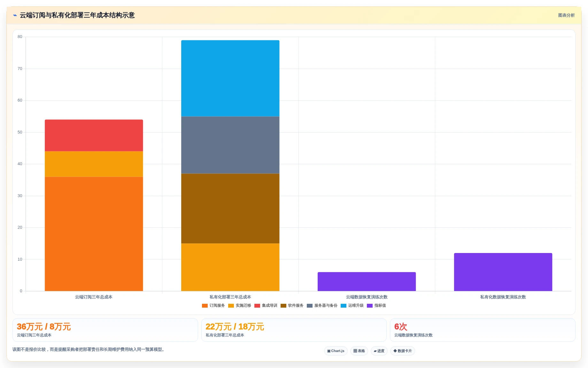Image resolution: width=588 pixels, height=368 pixels.
Task: Click the purple 私有化数据恢复演练次数 bar
Action: tap(503, 272)
